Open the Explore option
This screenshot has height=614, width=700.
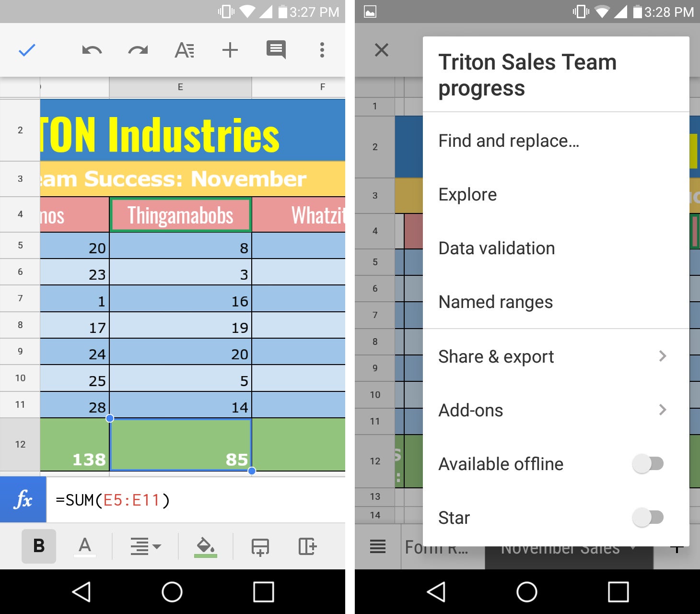(x=556, y=194)
